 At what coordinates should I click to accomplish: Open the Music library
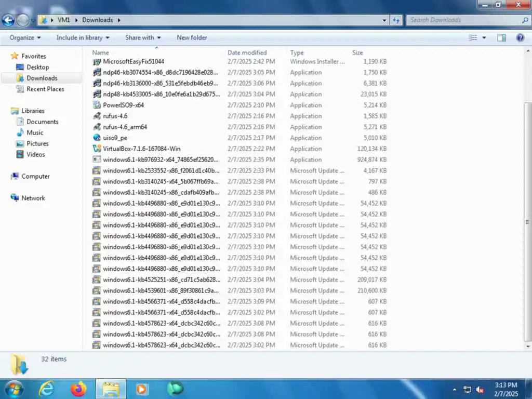[35, 132]
